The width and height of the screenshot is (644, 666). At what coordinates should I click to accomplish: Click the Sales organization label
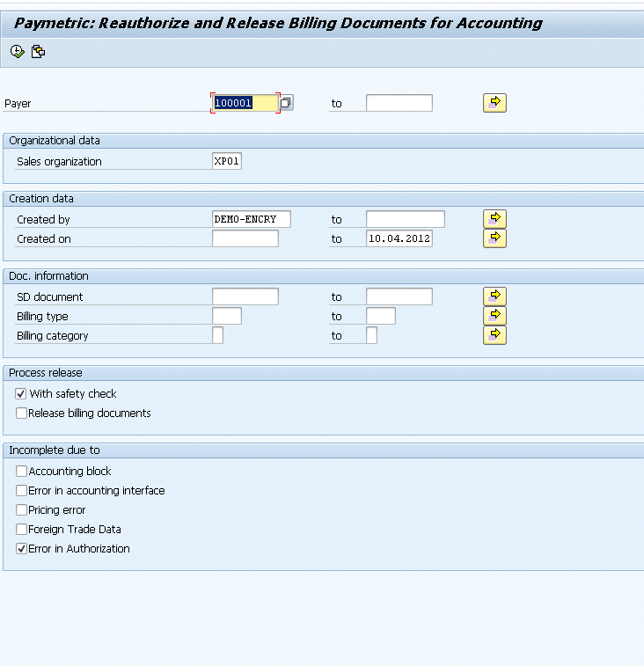(59, 162)
